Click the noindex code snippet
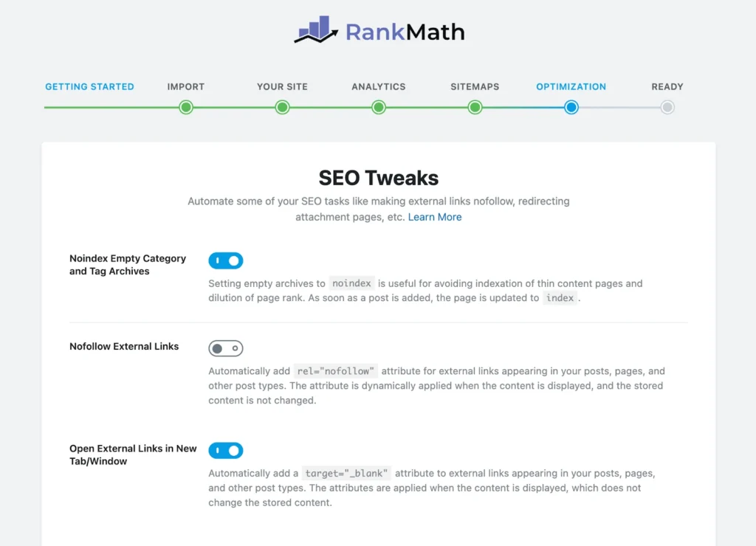Image resolution: width=756 pixels, height=546 pixels. 352,283
